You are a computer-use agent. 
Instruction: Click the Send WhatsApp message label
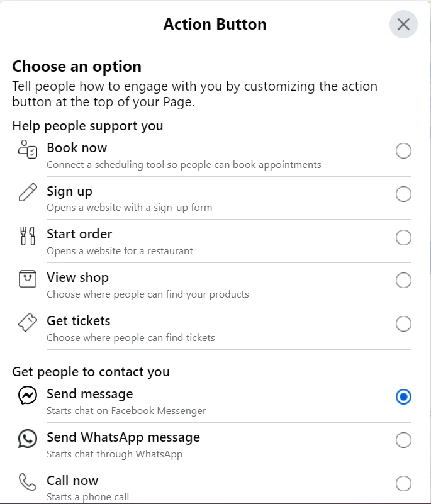[123, 437]
